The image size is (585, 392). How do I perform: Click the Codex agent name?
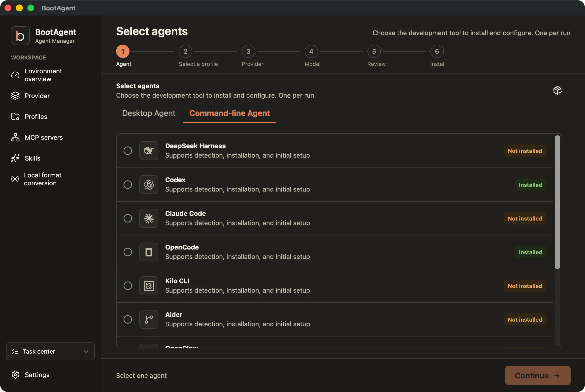(x=175, y=180)
